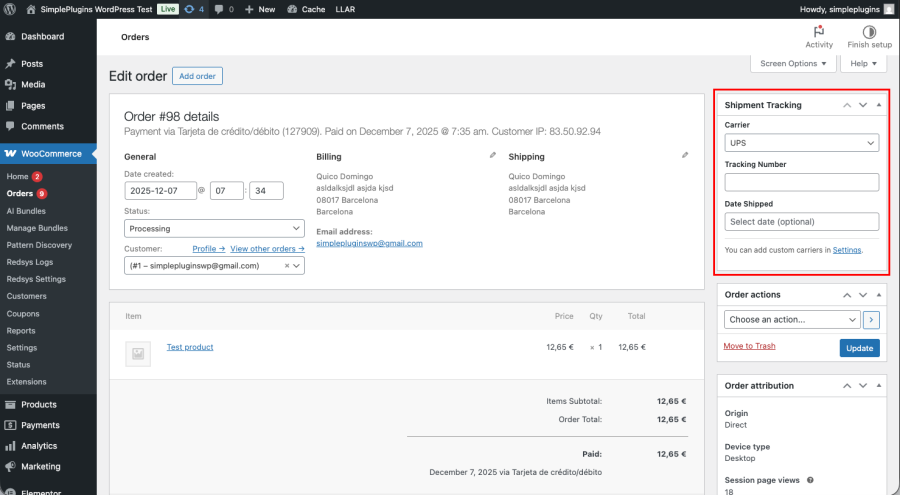Click the Move to Trash link
This screenshot has width=900, height=495.
(x=749, y=346)
